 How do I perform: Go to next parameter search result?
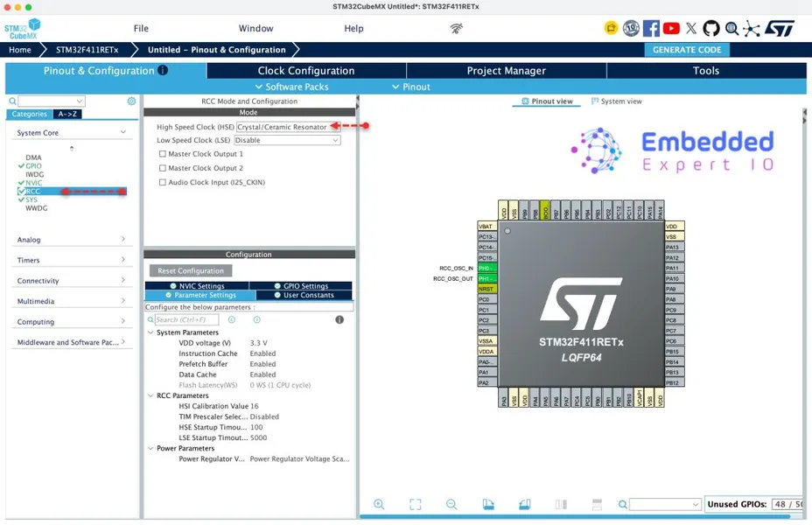click(x=257, y=319)
